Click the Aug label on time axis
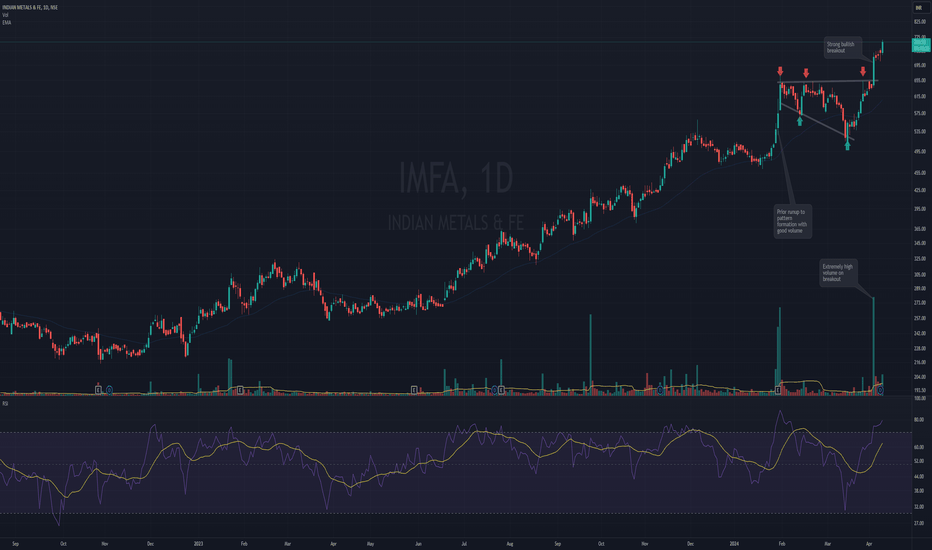 [x=509, y=543]
